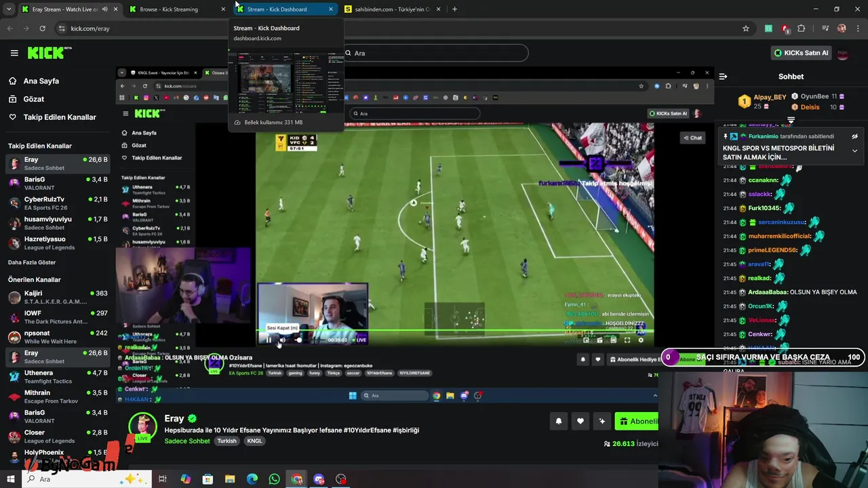The width and height of the screenshot is (868, 488).
Task: Open Microsoft Edge from the taskbar
Action: pos(252,479)
